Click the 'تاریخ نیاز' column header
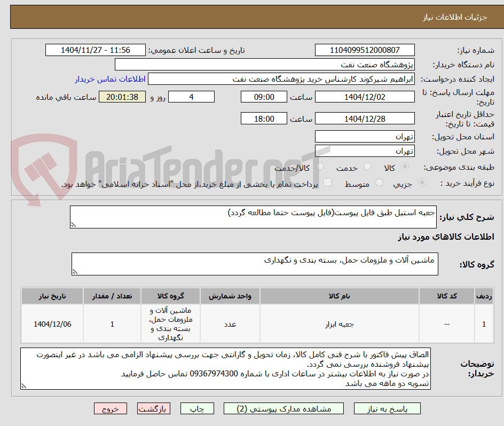The image size is (504, 426). pos(52,296)
